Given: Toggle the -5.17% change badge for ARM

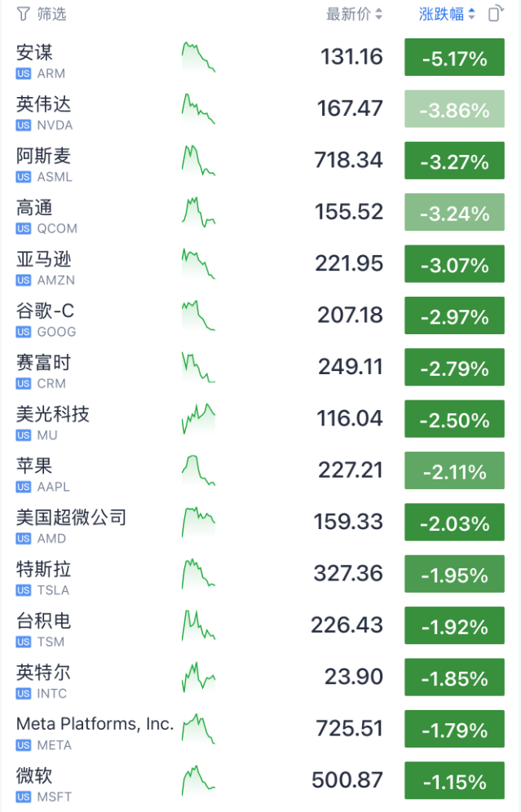Looking at the screenshot, I should 454,57.
